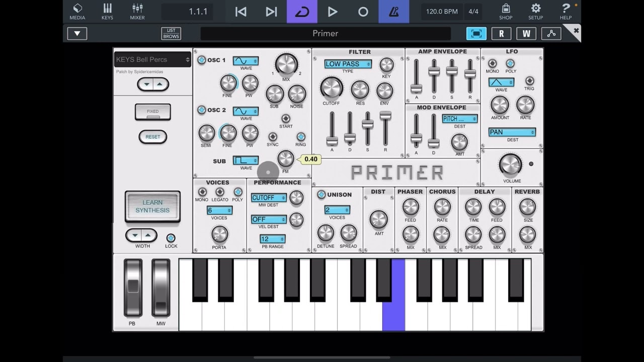This screenshot has height=362, width=644.
Task: Open the Mixer icon
Action: coord(137,12)
